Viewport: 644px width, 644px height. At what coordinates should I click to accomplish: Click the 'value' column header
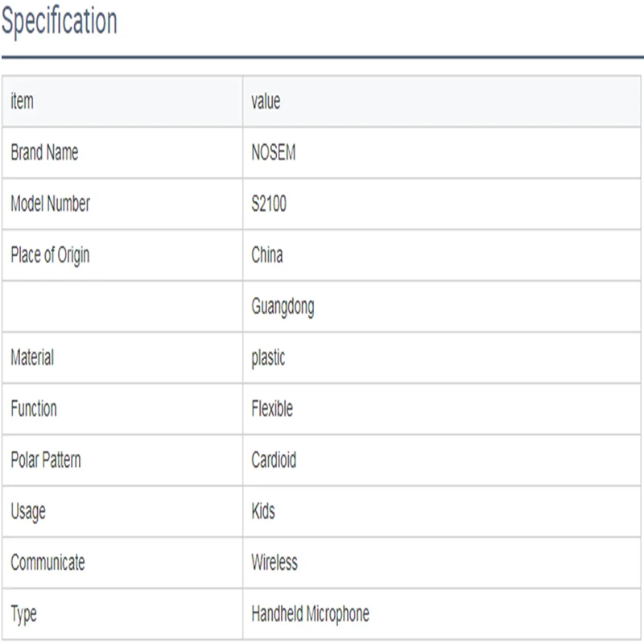pyautogui.click(x=266, y=101)
